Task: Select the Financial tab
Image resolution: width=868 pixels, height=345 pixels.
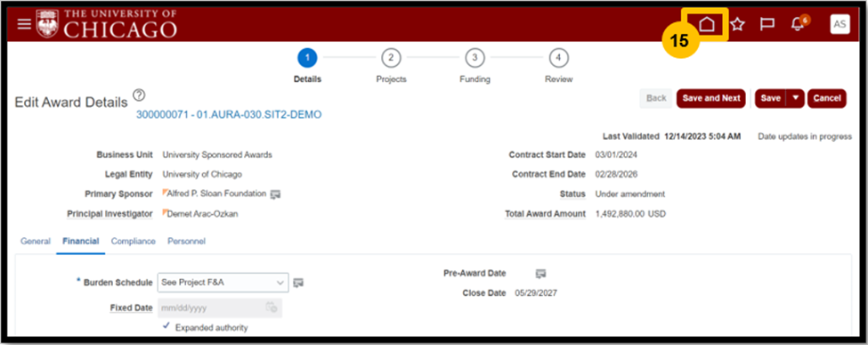Action: 81,242
